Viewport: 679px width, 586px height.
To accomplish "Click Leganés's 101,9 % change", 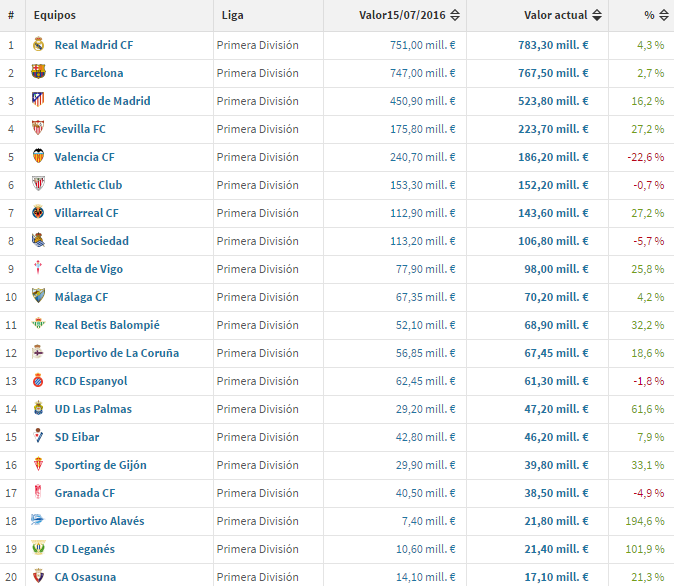I will [645, 549].
